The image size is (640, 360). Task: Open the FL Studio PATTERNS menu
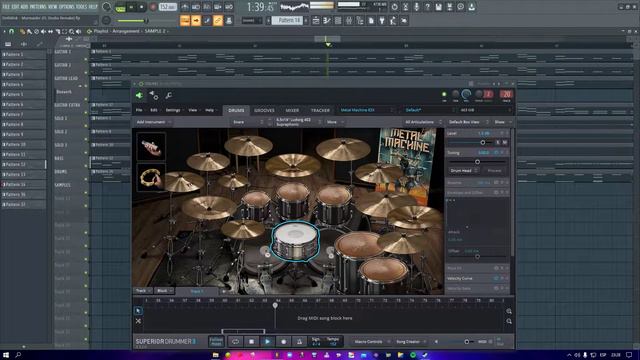click(x=38, y=7)
